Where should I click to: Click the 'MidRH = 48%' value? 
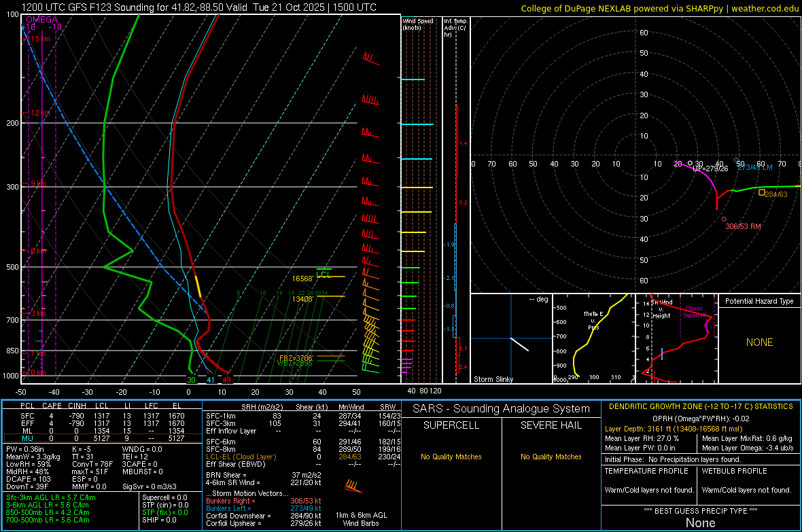coord(28,472)
